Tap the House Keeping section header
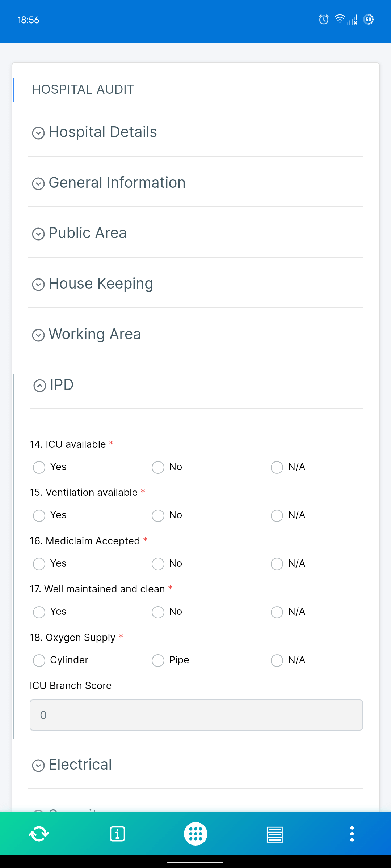Viewport: 391px width, 868px height. [92, 284]
